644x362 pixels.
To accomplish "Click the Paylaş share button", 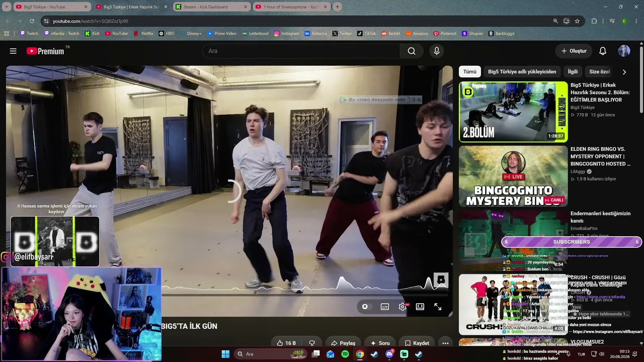I will click(343, 343).
